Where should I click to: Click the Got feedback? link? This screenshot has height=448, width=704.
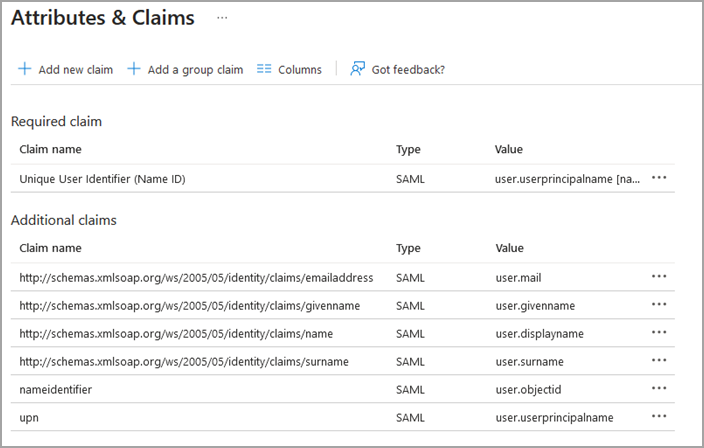pyautogui.click(x=408, y=70)
